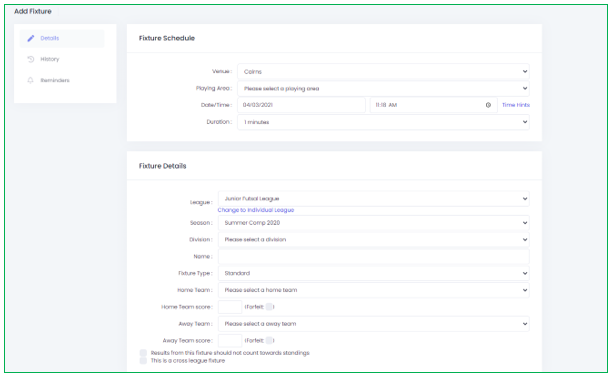Click the date field showing 04/03/2021

click(301, 105)
